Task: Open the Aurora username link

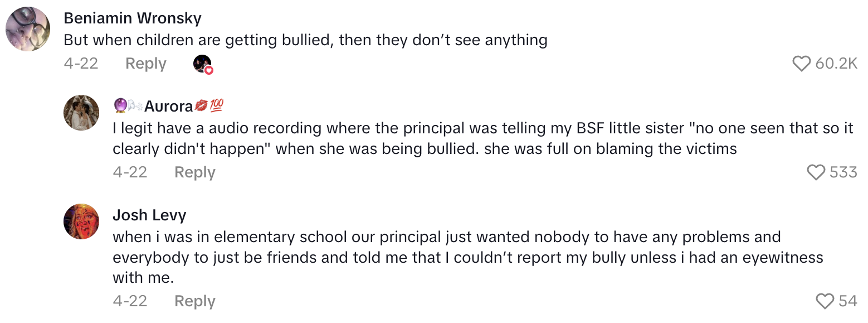Action: point(168,106)
